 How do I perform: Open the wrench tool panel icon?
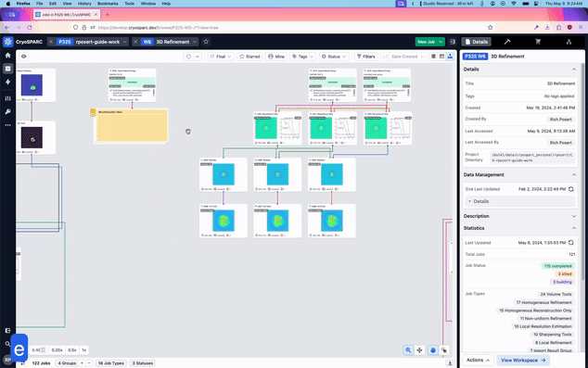(507, 42)
